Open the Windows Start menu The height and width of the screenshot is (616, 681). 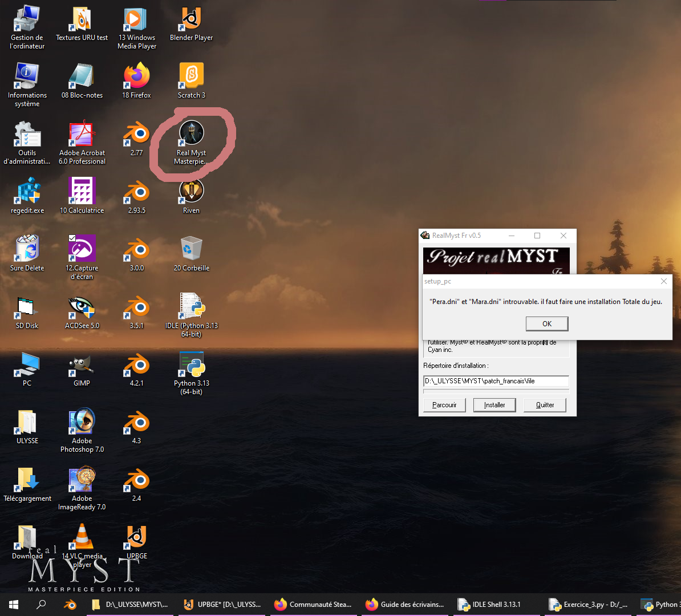14,604
